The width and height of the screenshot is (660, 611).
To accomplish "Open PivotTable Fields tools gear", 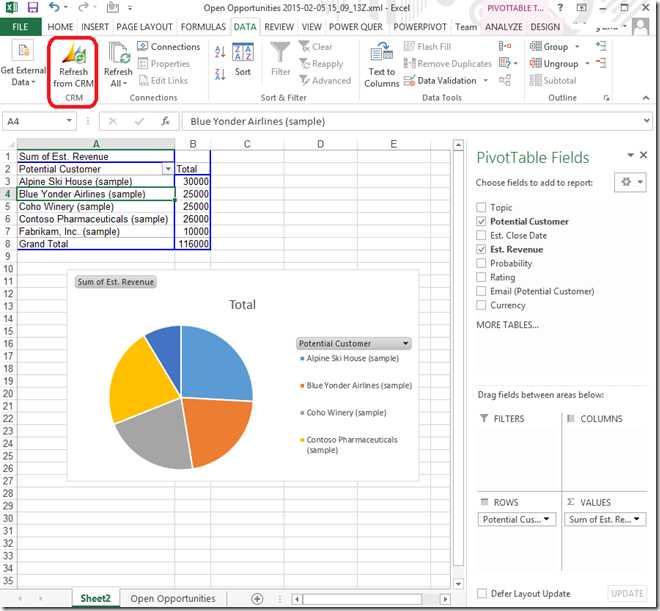I will tap(630, 182).
